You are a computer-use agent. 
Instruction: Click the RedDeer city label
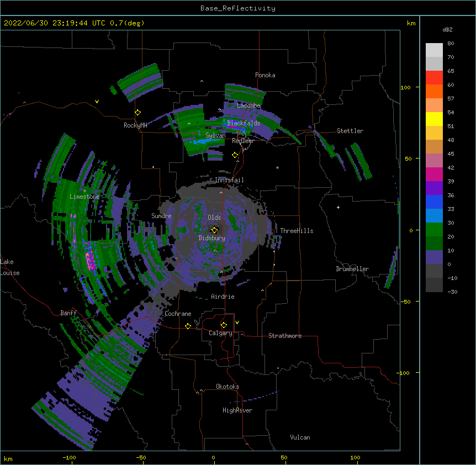(x=243, y=141)
